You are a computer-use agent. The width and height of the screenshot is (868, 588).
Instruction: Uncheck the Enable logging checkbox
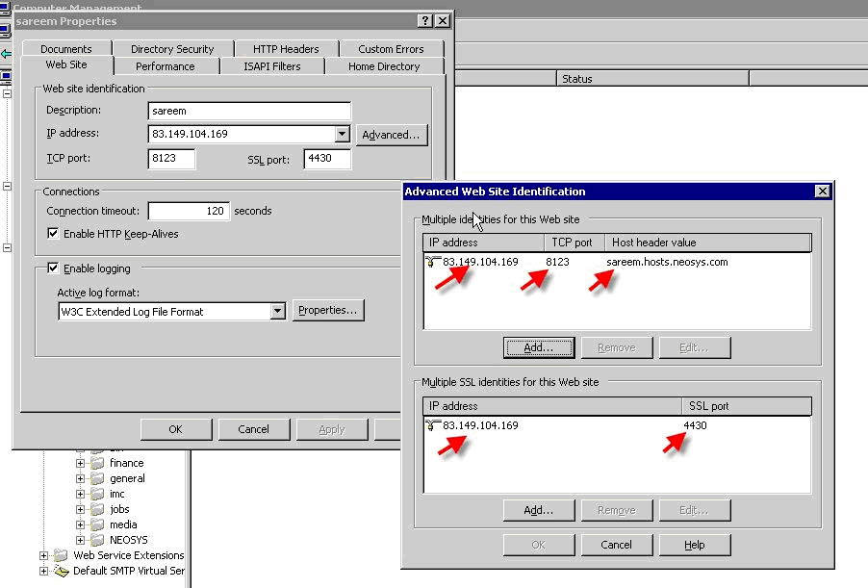(x=53, y=268)
